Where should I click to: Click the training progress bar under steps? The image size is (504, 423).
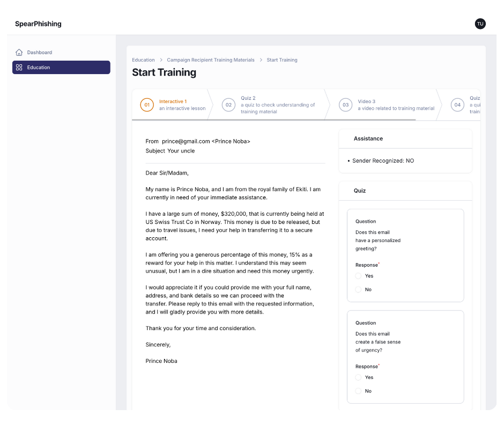click(x=273, y=120)
